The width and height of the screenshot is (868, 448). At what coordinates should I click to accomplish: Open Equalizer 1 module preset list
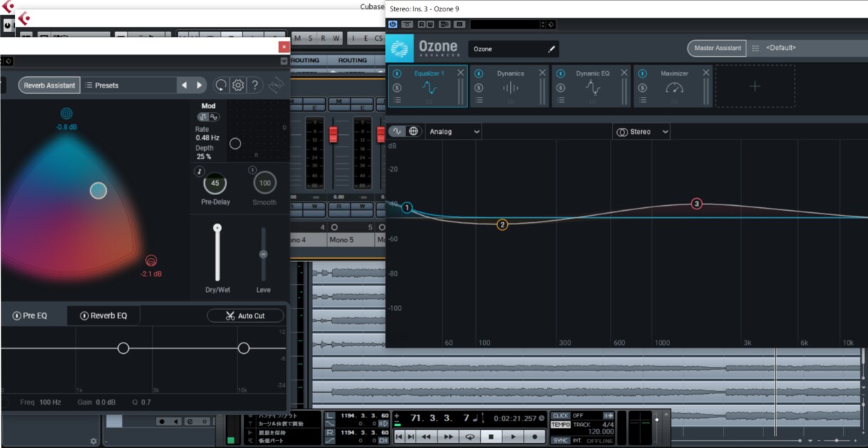397,100
